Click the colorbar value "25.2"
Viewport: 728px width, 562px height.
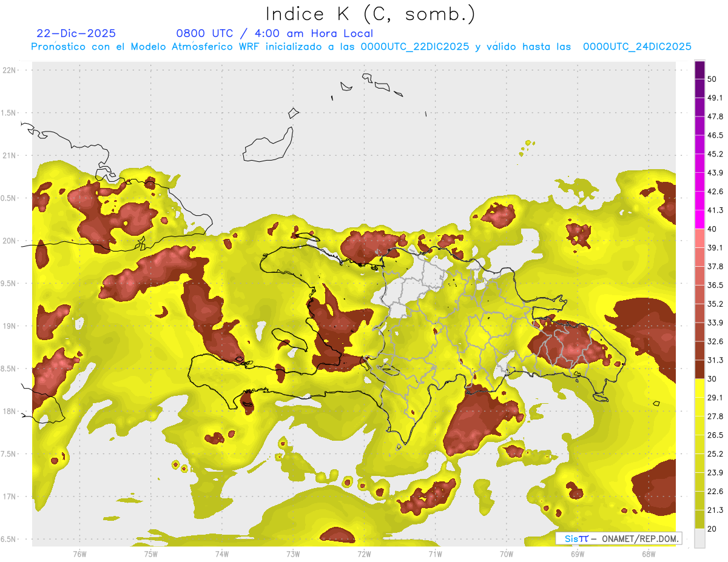(715, 453)
